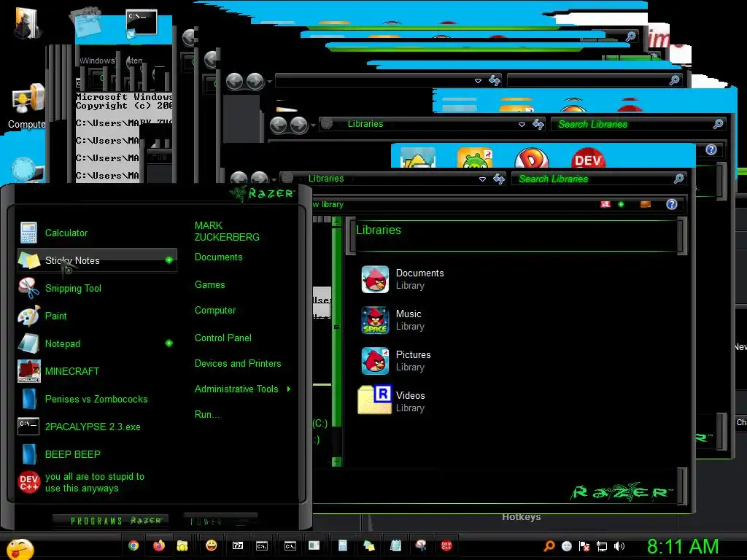Switch to Calculator on the taskbar
The width and height of the screenshot is (747, 560).
tap(342, 545)
